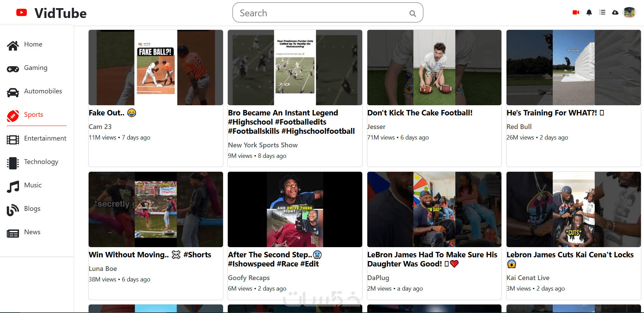
Task: Click the cloud upload icon
Action: pos(615,13)
